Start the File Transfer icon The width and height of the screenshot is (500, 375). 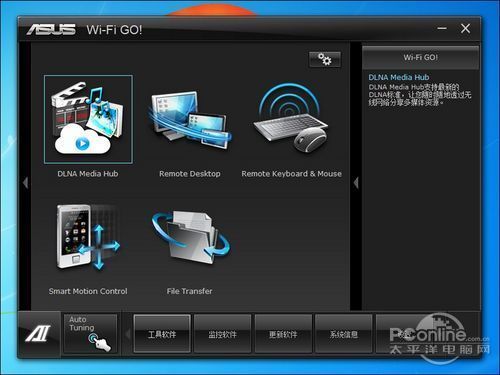pos(190,237)
